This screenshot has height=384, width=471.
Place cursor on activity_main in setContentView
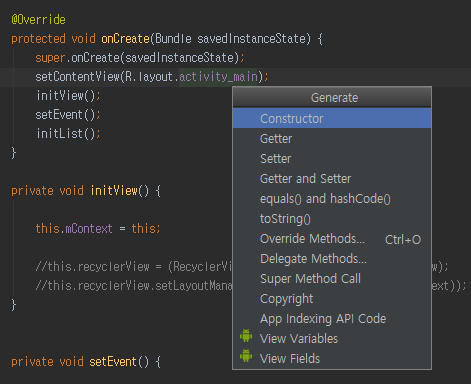pos(218,77)
